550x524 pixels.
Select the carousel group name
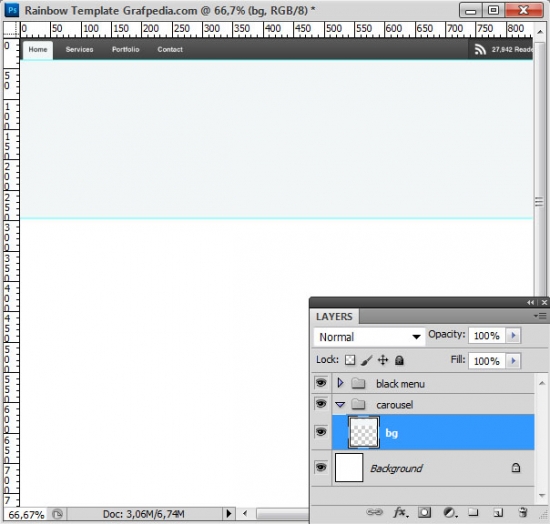(x=394, y=405)
